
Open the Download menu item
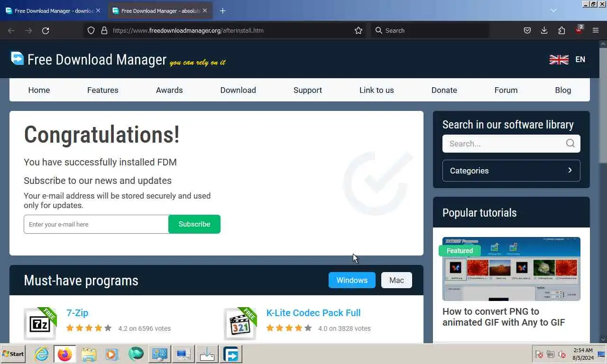(x=238, y=90)
